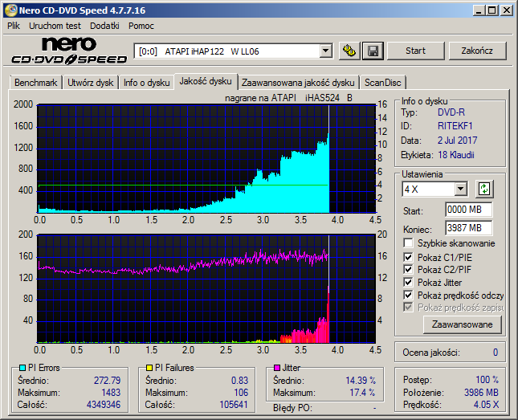Click the Postęp value 100 %
Viewport: 518px width, 420px height.
tap(487, 380)
